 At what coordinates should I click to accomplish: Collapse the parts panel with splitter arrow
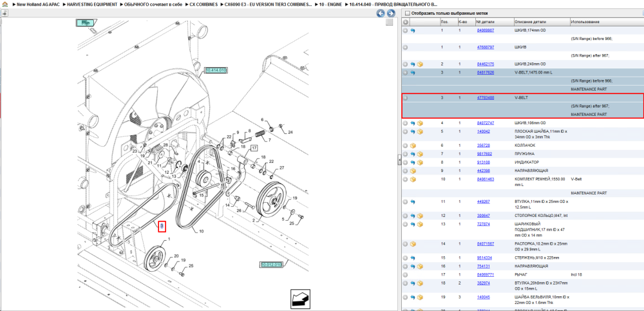click(x=399, y=160)
